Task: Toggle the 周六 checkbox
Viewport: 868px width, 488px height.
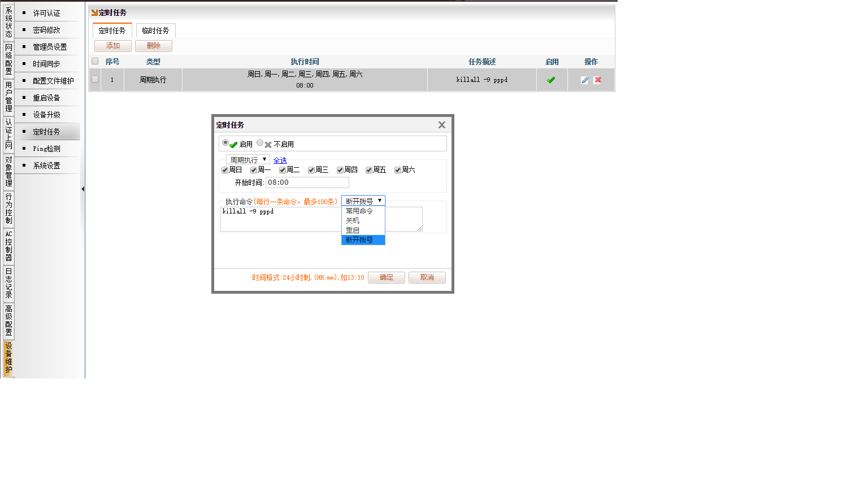Action: 398,170
